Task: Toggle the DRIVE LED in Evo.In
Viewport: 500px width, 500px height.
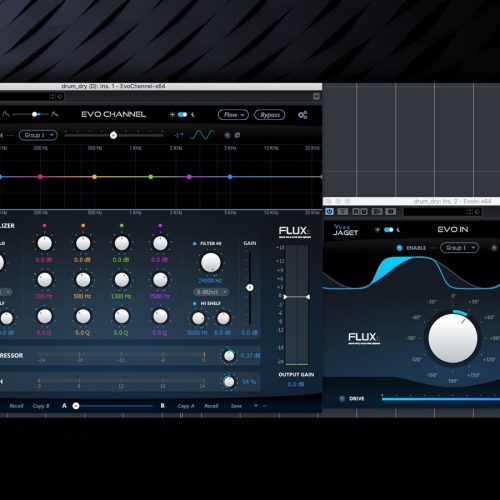Action: [x=342, y=398]
